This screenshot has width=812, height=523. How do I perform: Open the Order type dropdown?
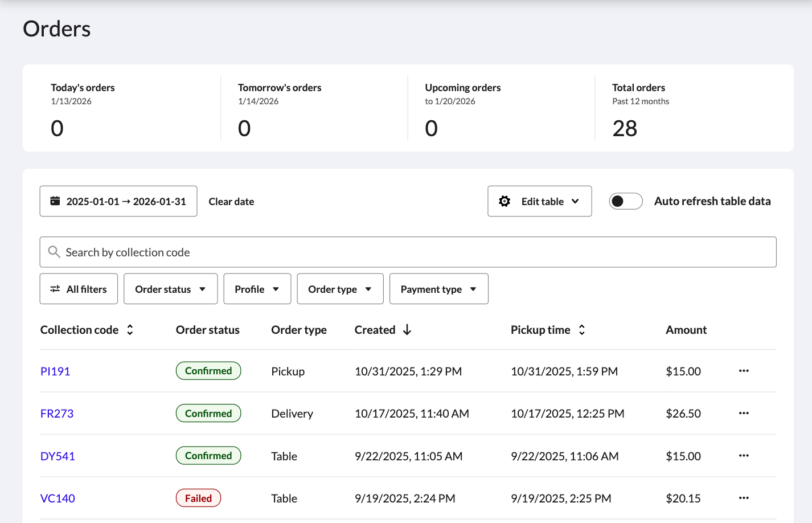(x=340, y=289)
